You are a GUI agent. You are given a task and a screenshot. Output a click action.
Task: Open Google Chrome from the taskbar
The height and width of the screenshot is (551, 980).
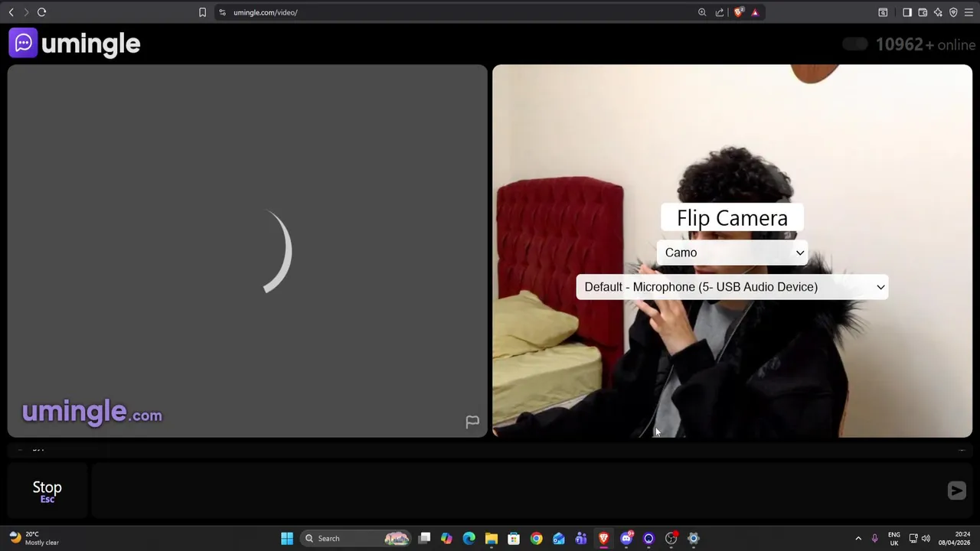(536, 538)
